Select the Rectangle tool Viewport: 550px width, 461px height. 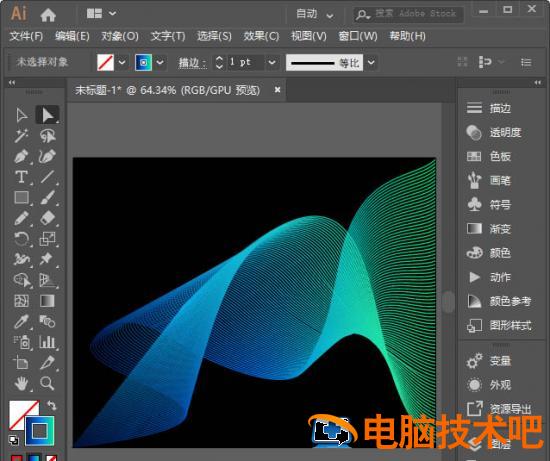[x=21, y=198]
